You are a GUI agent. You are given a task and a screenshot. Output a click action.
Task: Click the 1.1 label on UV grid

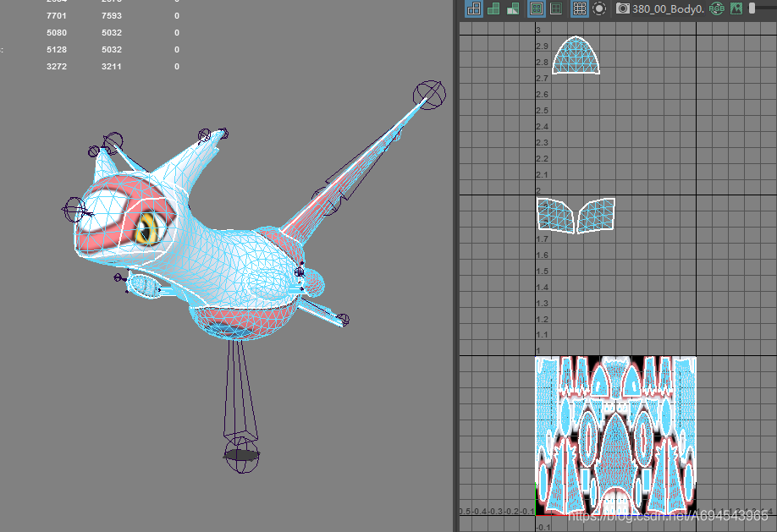point(542,335)
